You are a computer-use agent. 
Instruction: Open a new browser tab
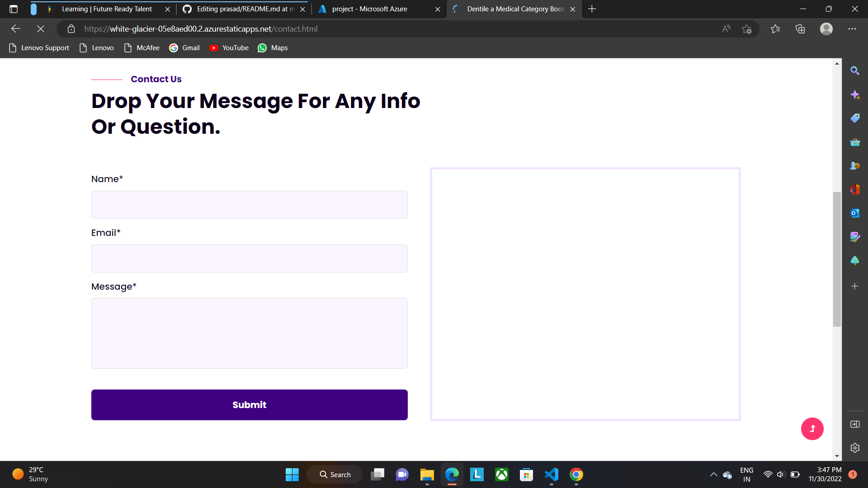(x=592, y=9)
